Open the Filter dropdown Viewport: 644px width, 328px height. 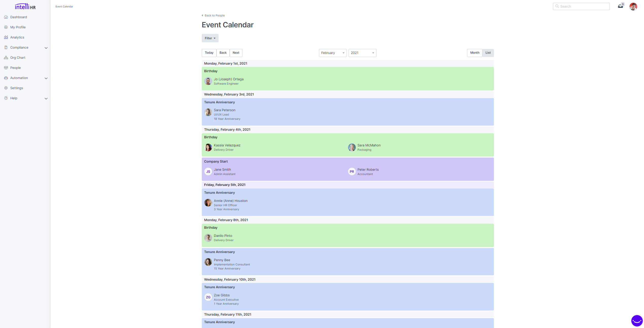point(210,38)
